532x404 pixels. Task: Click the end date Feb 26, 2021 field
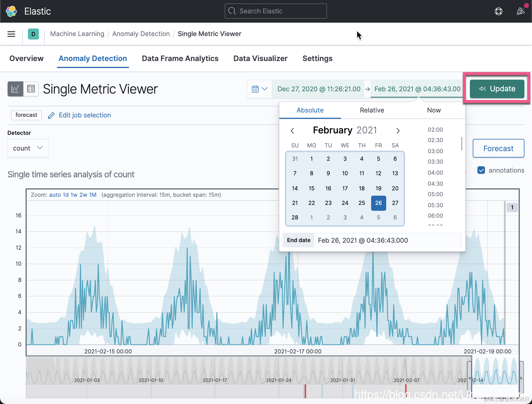click(418, 89)
